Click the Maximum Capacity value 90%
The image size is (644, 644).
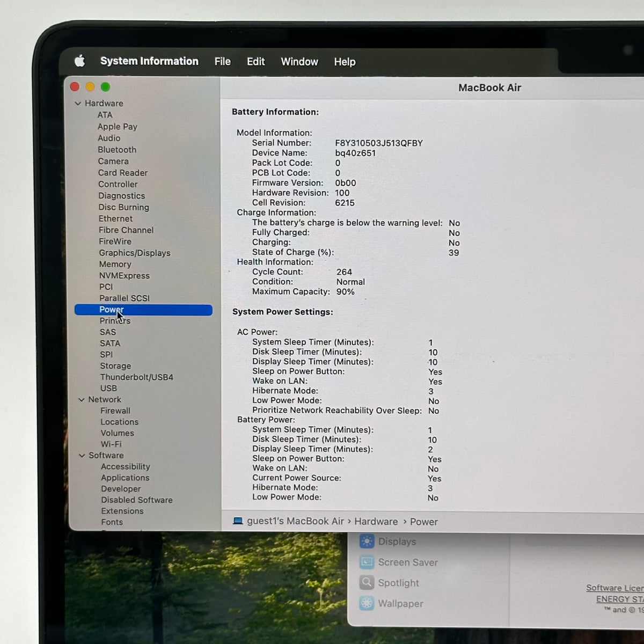tap(346, 292)
